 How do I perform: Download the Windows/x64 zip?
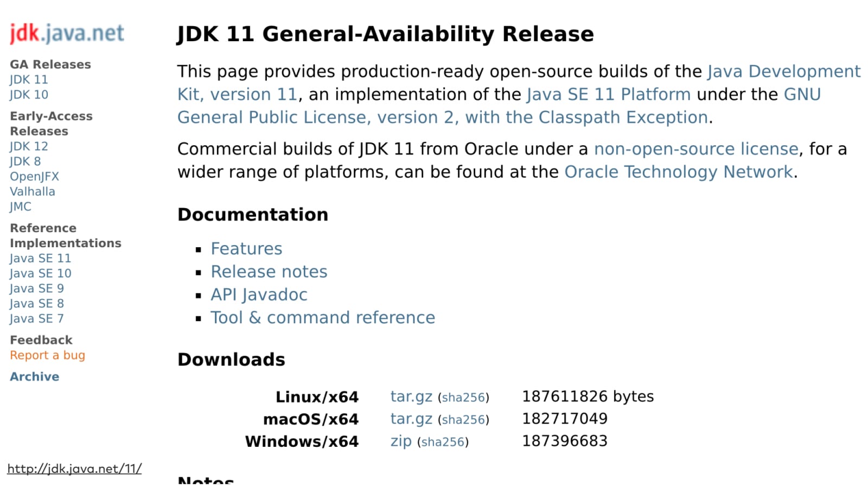pyautogui.click(x=401, y=441)
